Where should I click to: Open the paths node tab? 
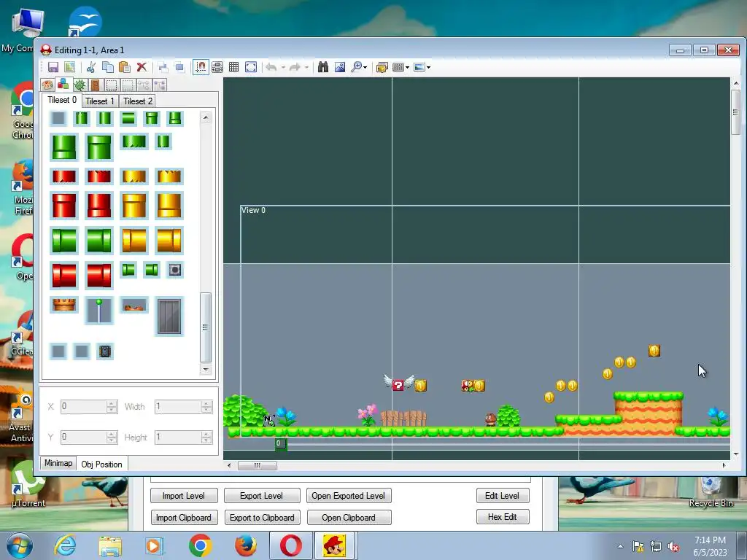144,85
